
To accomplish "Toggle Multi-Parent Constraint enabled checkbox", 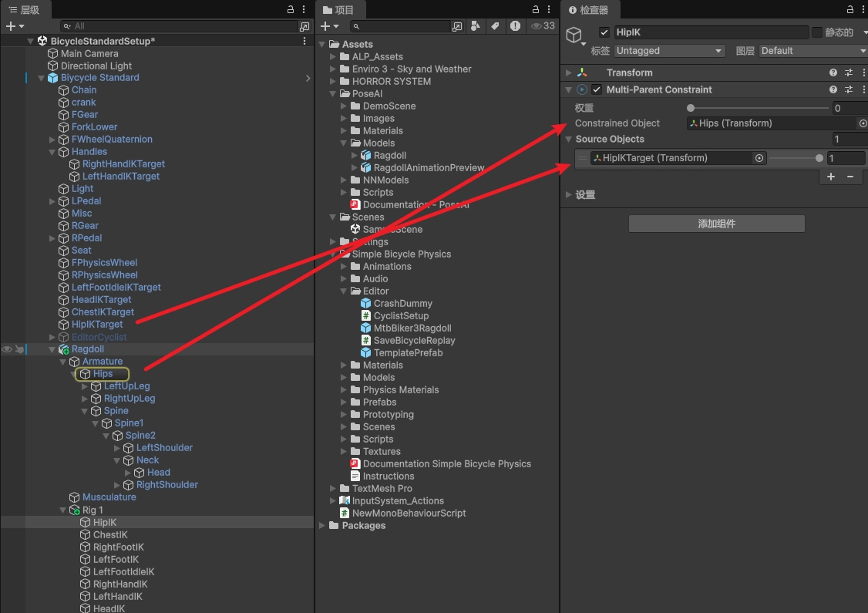I will (x=596, y=89).
